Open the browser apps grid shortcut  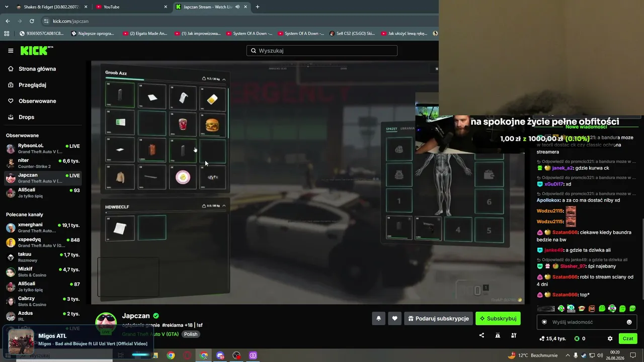(x=7, y=34)
